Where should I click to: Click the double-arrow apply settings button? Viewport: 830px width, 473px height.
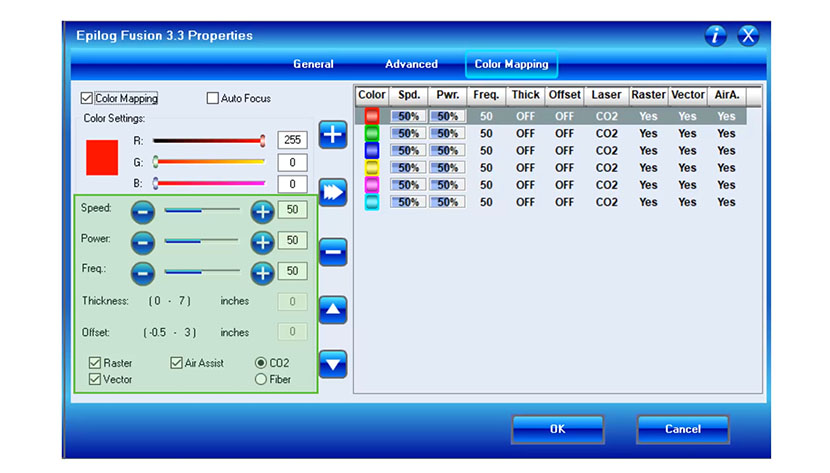tap(332, 193)
